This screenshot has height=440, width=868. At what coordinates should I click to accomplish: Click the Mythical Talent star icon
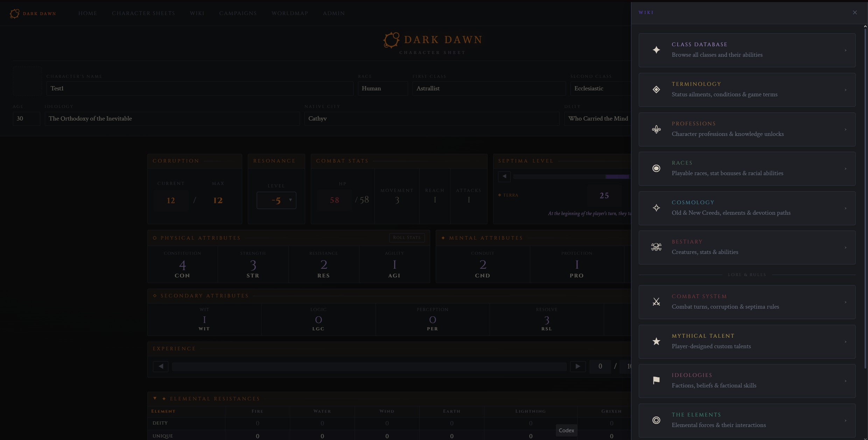656,342
